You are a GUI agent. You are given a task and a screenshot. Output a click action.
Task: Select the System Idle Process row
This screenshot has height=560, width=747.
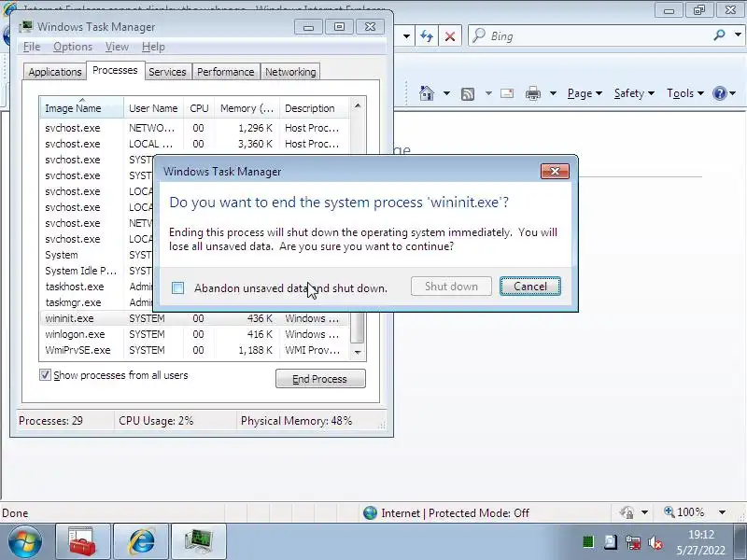[x=97, y=271]
